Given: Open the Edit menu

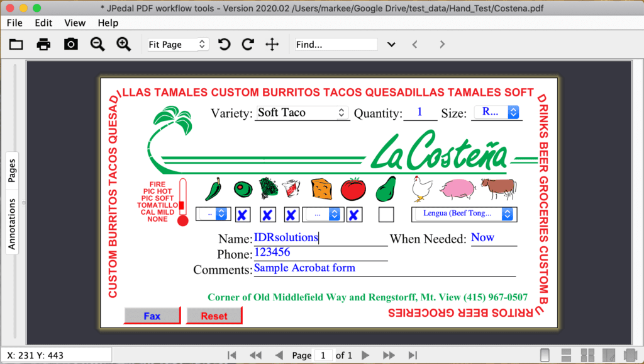Looking at the screenshot, I should (x=43, y=23).
